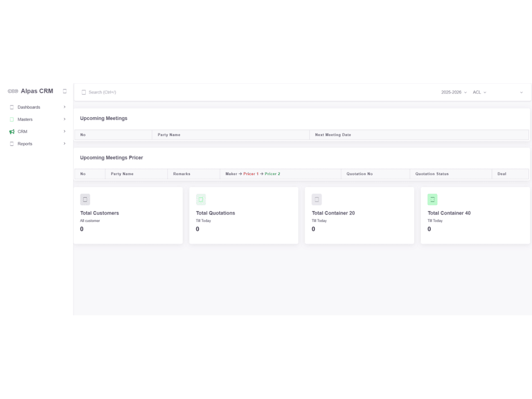The width and height of the screenshot is (532, 399).
Task: Toggle the sidebar collapse button
Action: (x=65, y=91)
